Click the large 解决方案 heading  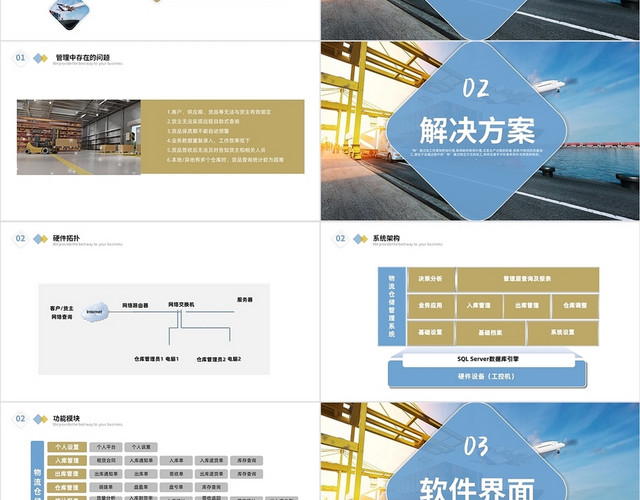pos(477,131)
